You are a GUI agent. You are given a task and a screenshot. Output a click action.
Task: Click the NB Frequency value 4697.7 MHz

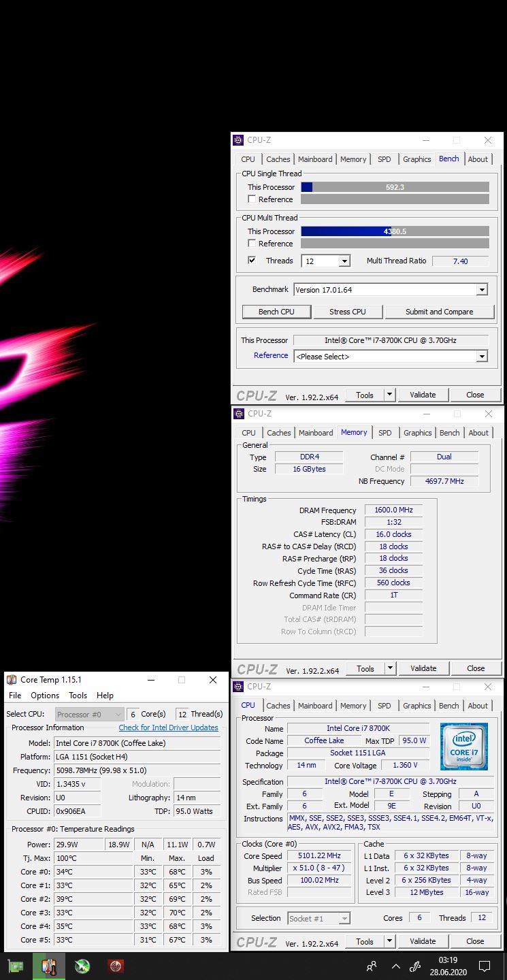pyautogui.click(x=444, y=481)
